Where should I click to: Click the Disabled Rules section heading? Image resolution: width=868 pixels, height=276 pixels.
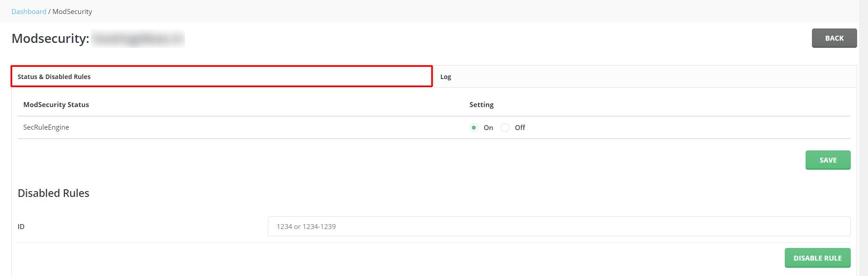pos(53,193)
